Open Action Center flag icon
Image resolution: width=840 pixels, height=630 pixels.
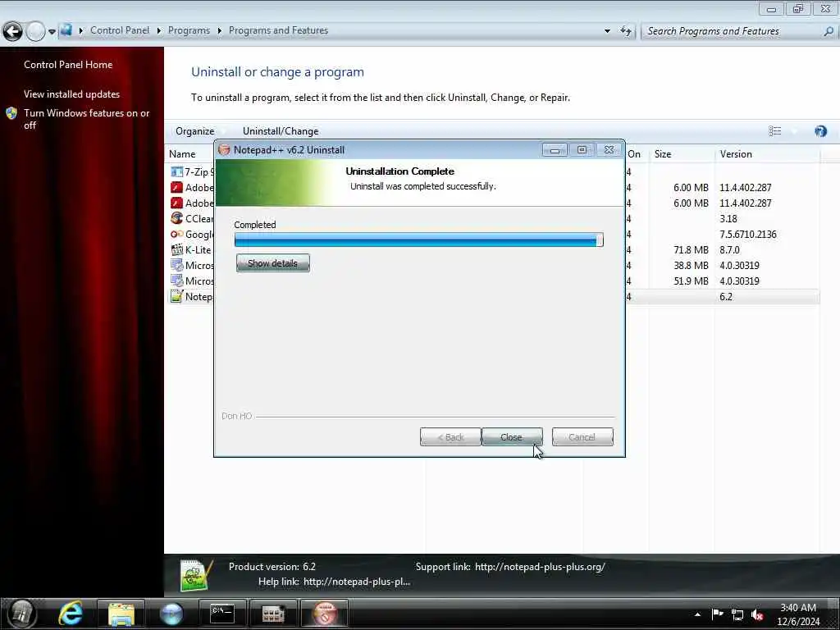pyautogui.click(x=717, y=614)
